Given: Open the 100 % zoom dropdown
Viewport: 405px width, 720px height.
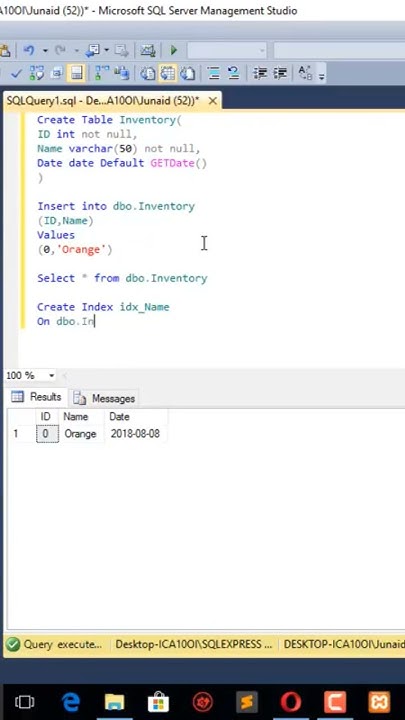Looking at the screenshot, I should point(51,375).
